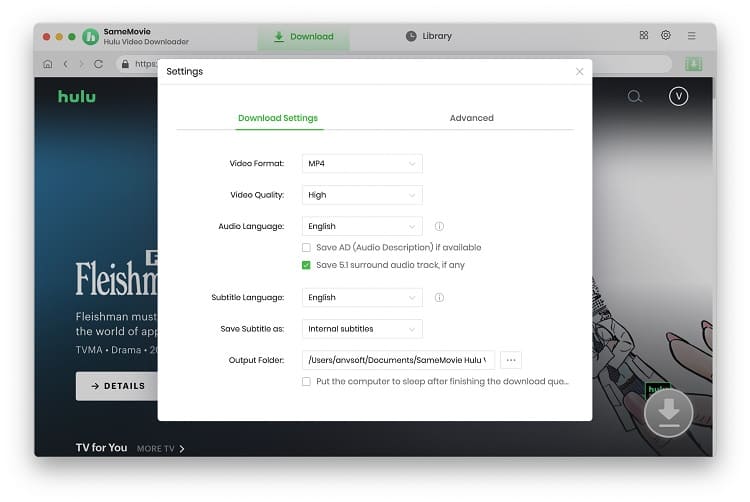
Task: Enable put computer to sleep checkbox
Action: [306, 382]
